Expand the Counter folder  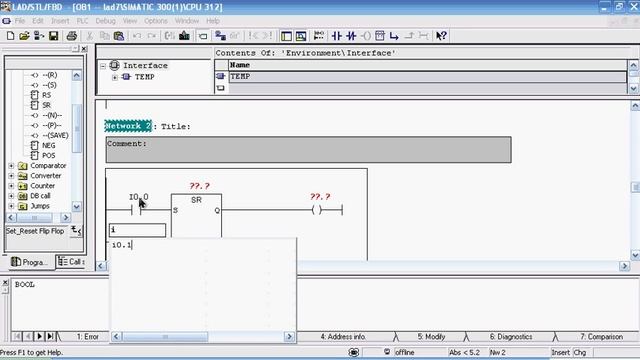(11, 186)
